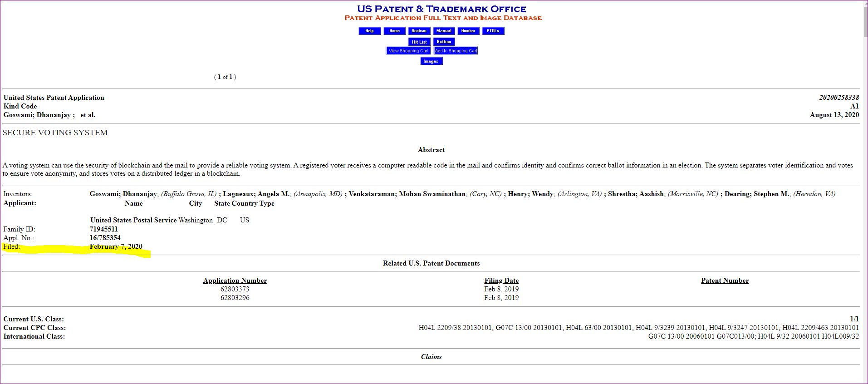Jump to Bottom of page button
The image size is (868, 384).
coord(444,42)
